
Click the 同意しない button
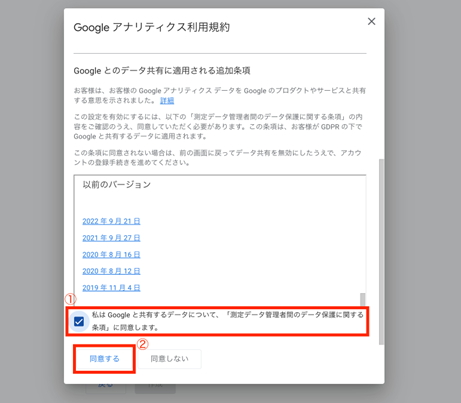(169, 359)
